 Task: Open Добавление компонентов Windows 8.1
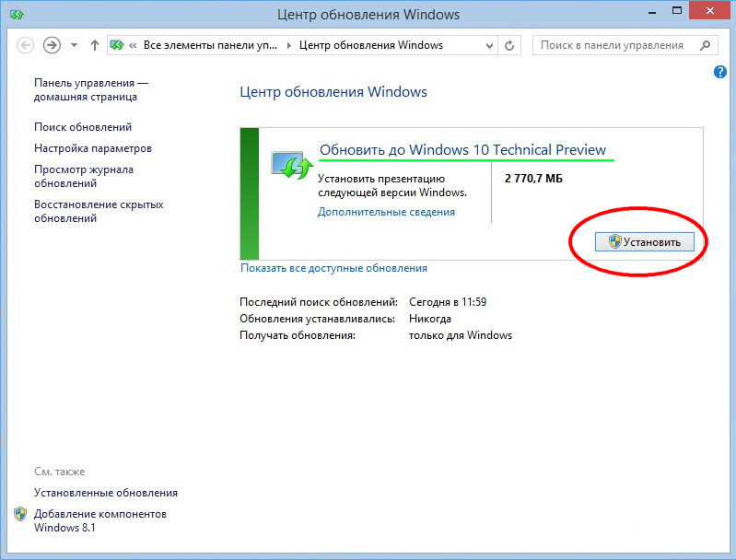coord(100,520)
